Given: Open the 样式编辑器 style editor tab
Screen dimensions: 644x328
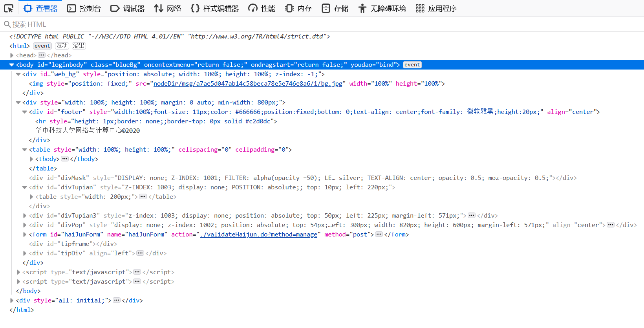Looking at the screenshot, I should click(x=215, y=8).
